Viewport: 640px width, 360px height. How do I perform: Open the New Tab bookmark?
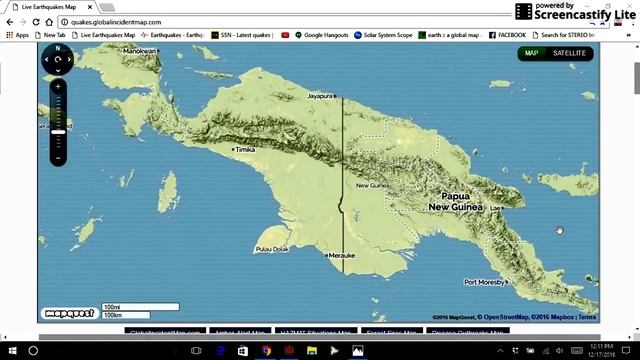(x=50, y=35)
